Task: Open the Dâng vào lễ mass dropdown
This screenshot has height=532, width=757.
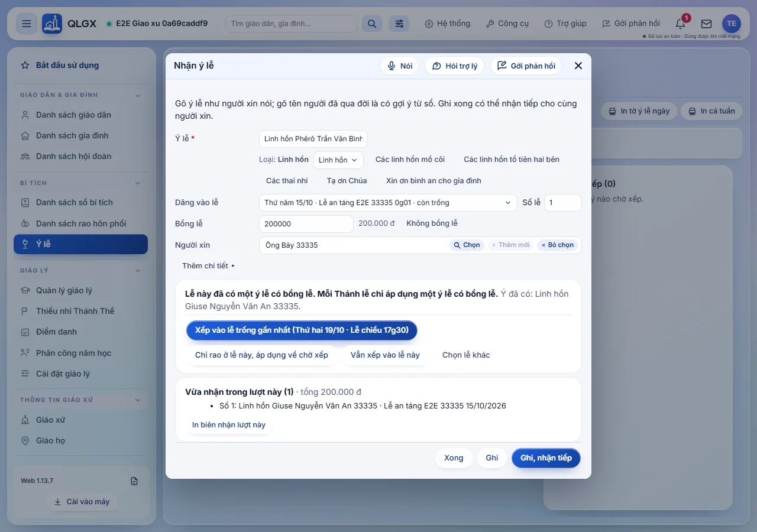Action: pos(388,203)
